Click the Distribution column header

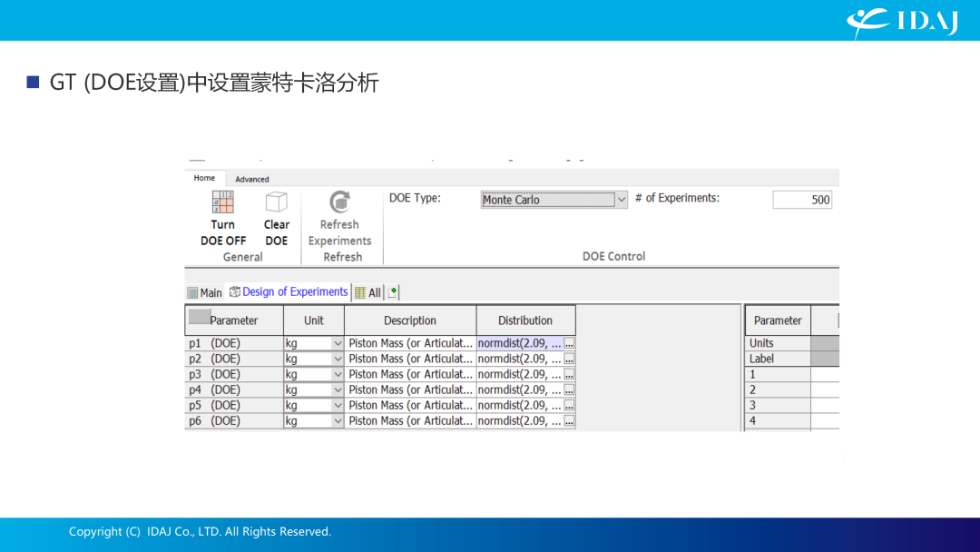525,320
